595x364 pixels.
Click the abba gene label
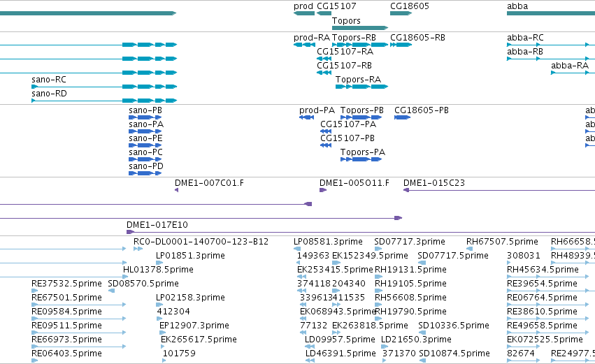click(x=517, y=6)
